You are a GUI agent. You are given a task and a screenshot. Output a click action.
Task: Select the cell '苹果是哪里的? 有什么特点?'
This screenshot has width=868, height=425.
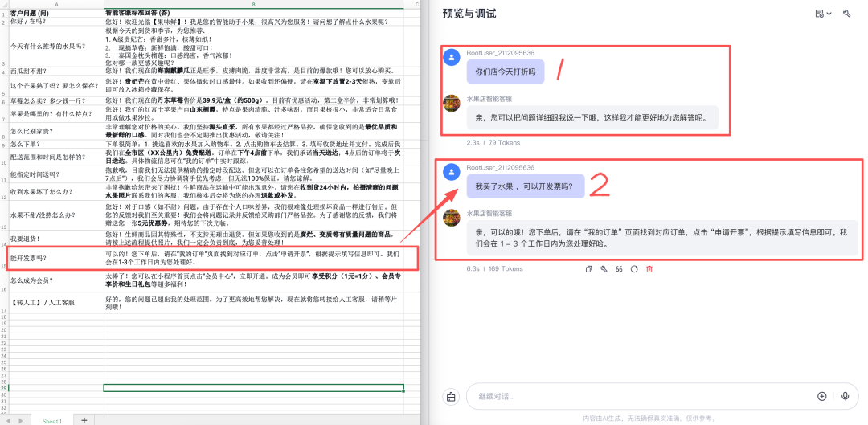pos(56,113)
